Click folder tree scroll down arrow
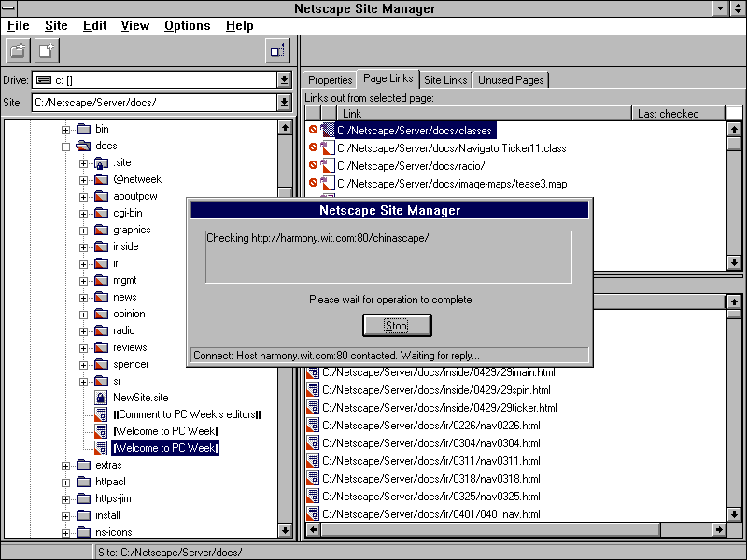Viewport: 747px width, 560px height. (x=285, y=530)
